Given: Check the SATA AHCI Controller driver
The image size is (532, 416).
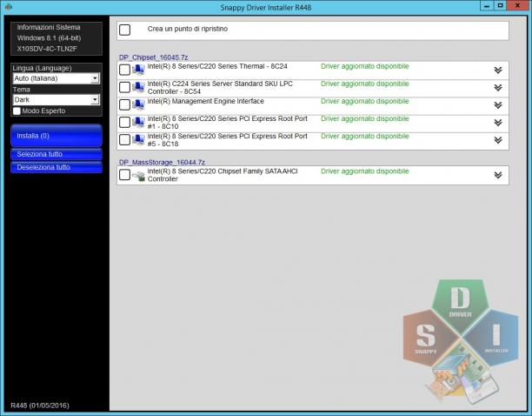Looking at the screenshot, I should pos(124,175).
